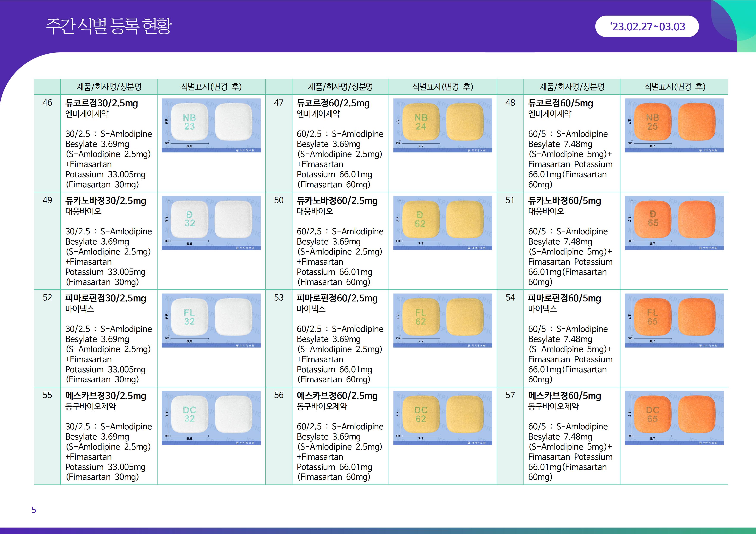This screenshot has width=756, height=534.
Task: Click product name 듀코르정30/2.5mg
Action: pos(102,103)
